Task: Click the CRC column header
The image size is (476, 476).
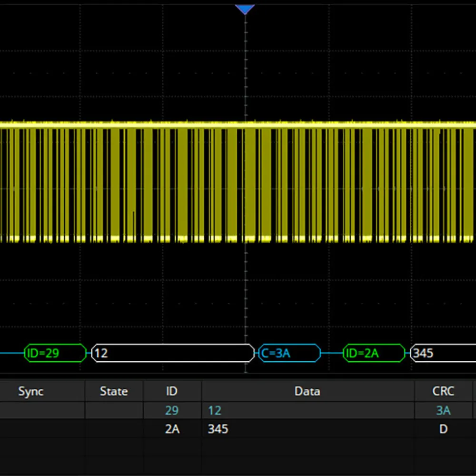Action: click(x=443, y=391)
